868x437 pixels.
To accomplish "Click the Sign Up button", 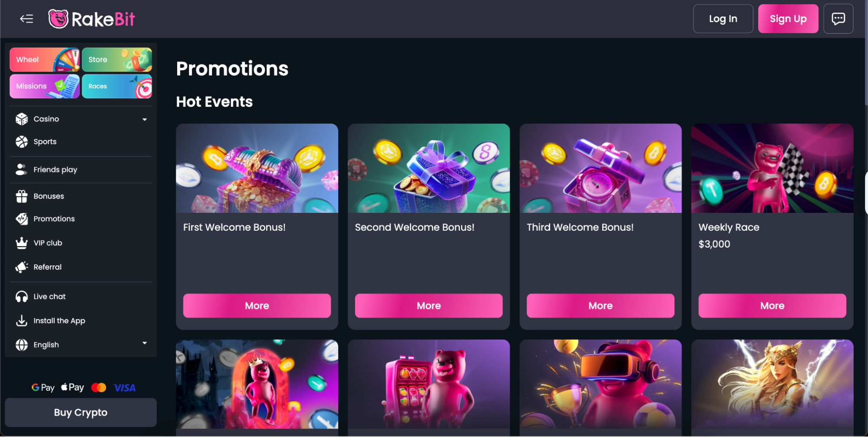I will coord(788,19).
